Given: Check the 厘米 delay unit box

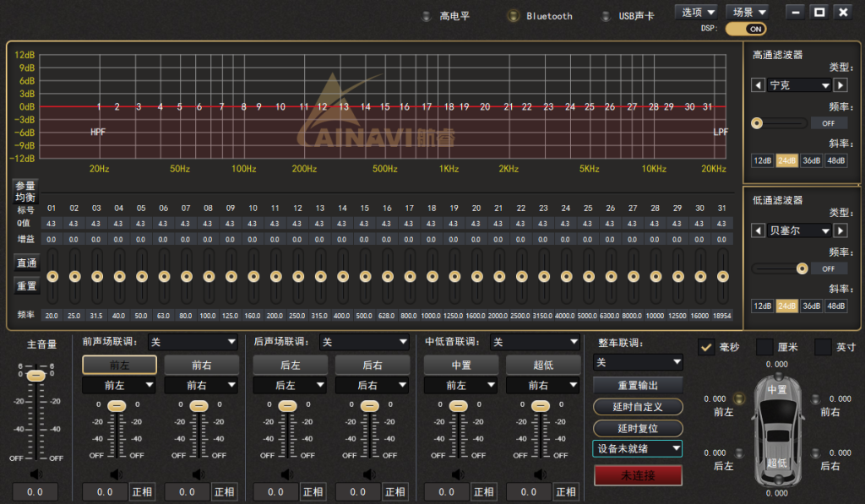Looking at the screenshot, I should pos(764,347).
